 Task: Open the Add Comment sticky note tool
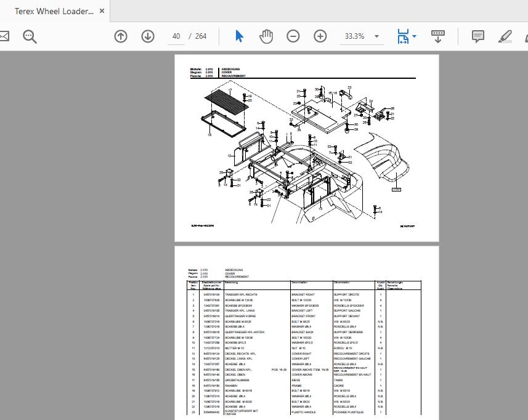[477, 36]
